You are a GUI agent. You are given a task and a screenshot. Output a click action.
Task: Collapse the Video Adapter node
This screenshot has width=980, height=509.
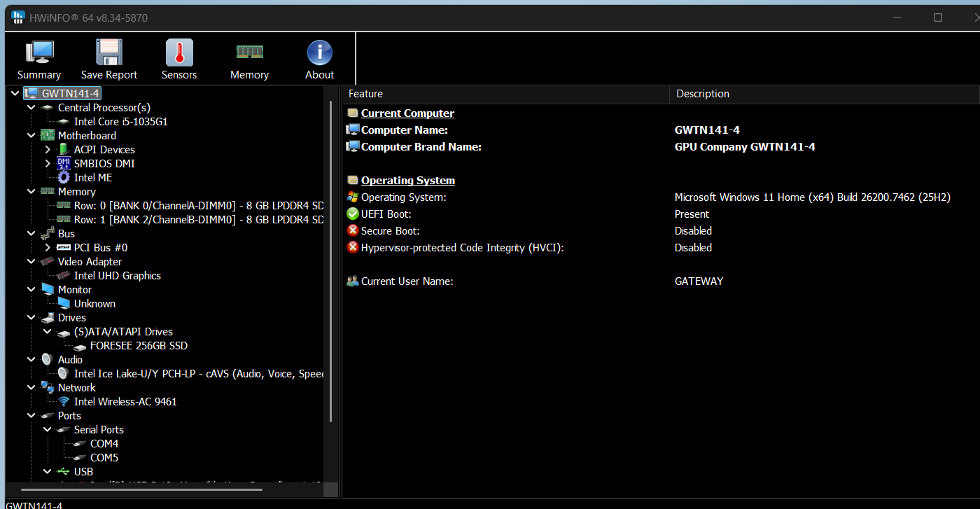point(31,261)
